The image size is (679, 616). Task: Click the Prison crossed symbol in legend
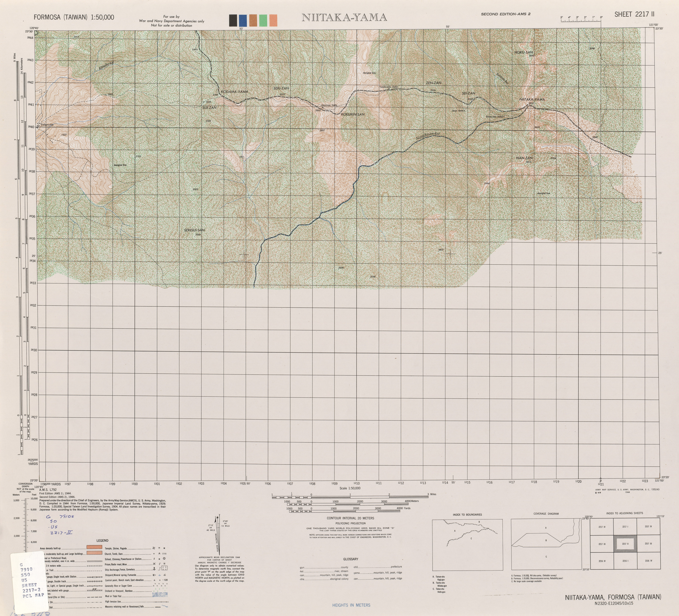coord(154,564)
